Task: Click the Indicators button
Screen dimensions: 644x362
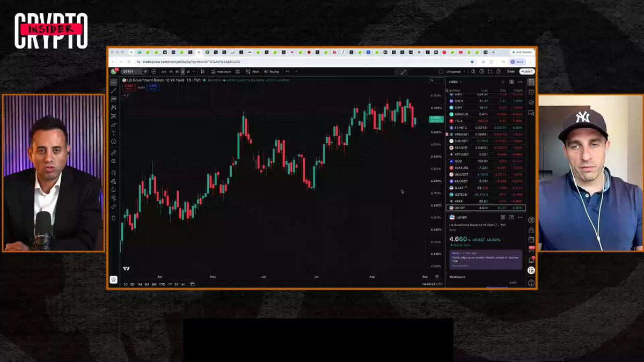Action: [221, 71]
